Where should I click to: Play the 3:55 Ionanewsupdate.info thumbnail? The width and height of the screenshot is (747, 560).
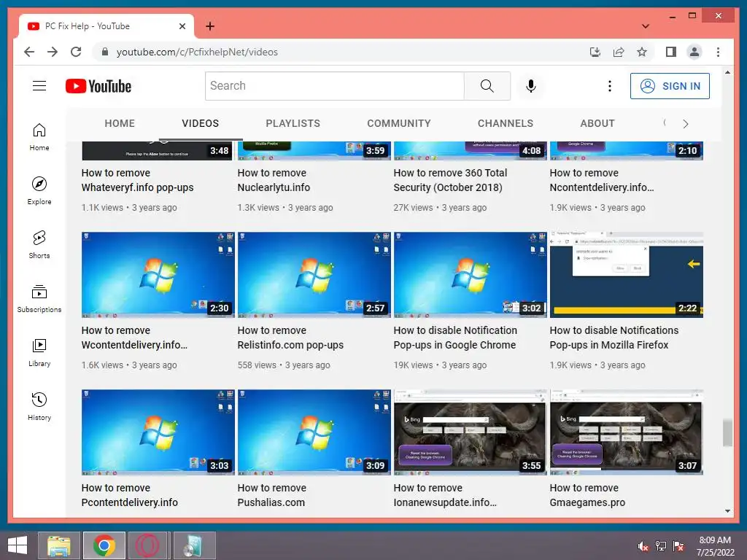471,432
